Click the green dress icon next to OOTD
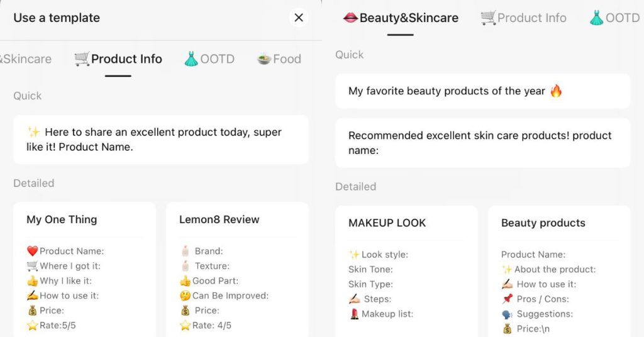 (x=191, y=59)
